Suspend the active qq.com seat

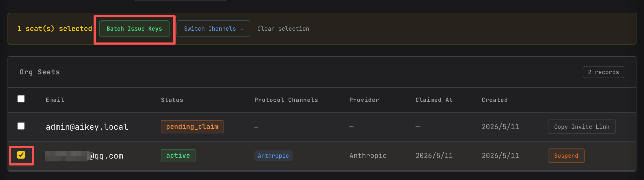click(x=566, y=156)
